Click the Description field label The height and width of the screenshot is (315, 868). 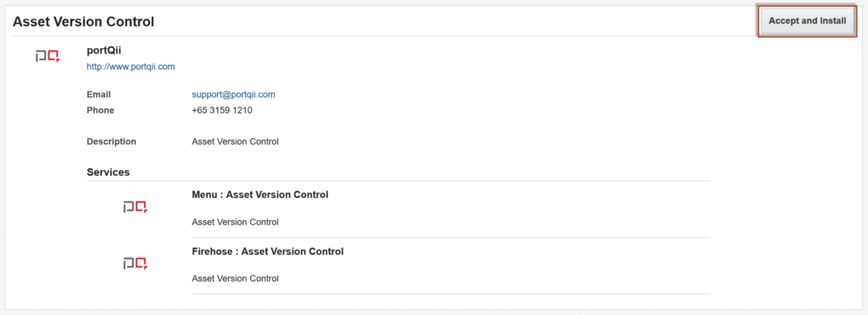pos(111,141)
